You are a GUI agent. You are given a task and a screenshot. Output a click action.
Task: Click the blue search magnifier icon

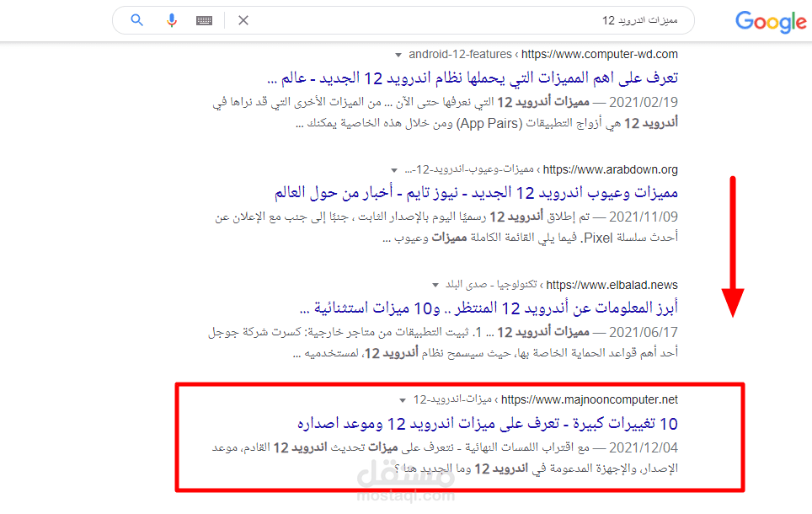[x=136, y=20]
